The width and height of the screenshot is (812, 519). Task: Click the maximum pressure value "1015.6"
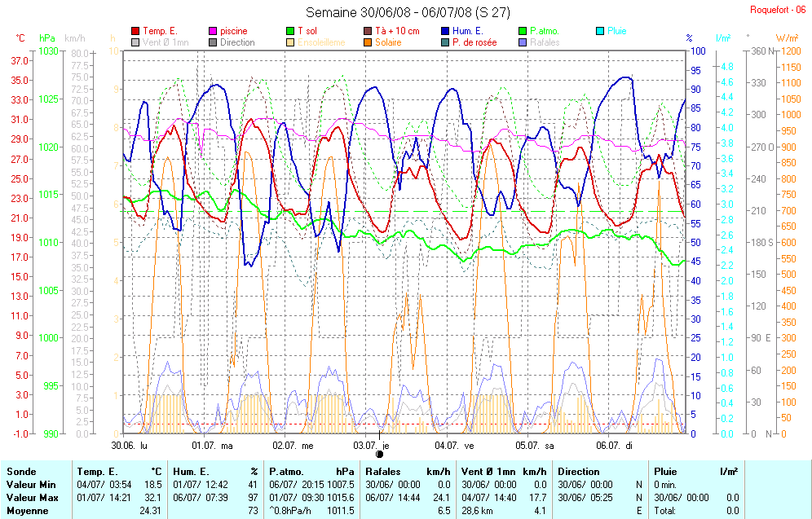(x=340, y=498)
